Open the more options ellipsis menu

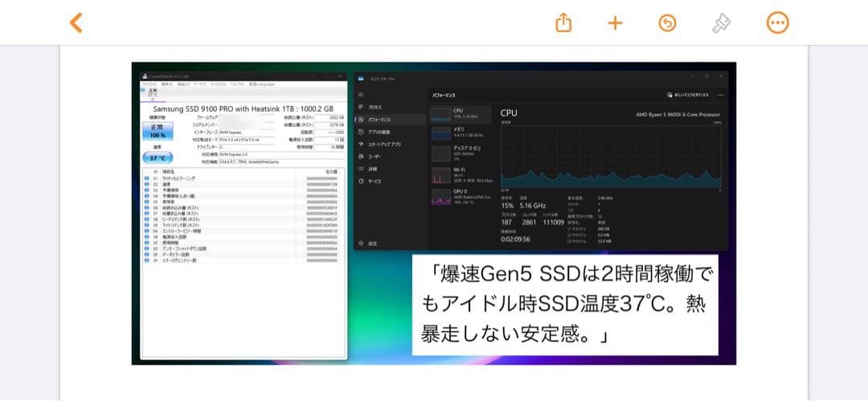point(777,23)
